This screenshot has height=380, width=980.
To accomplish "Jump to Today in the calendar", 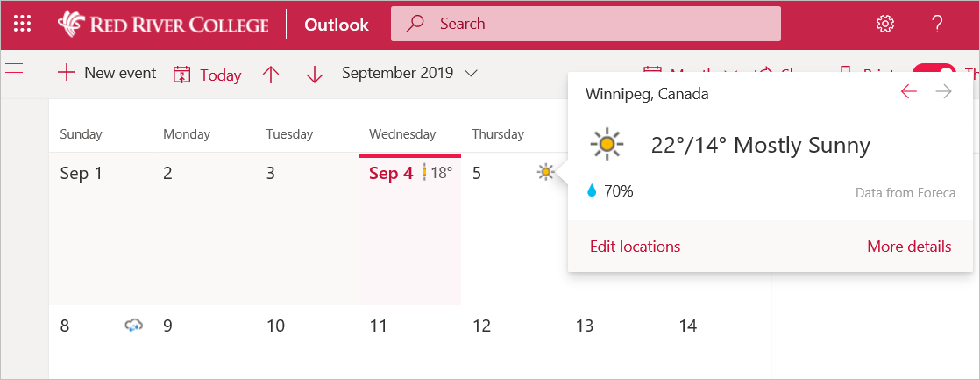I will point(208,75).
